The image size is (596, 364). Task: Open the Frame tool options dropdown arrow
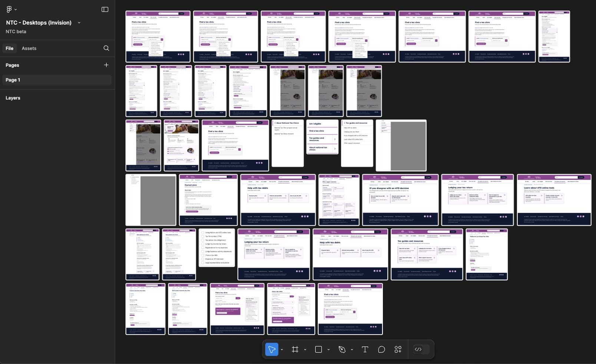(x=305, y=350)
